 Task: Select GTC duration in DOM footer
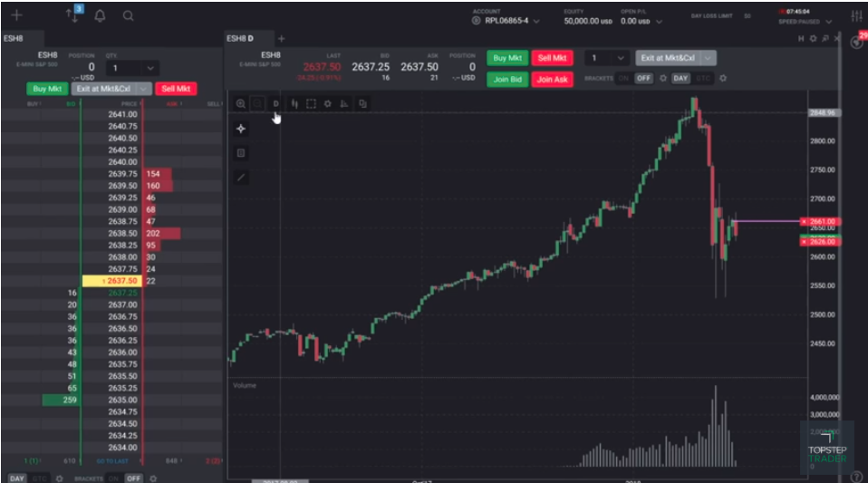(39, 478)
